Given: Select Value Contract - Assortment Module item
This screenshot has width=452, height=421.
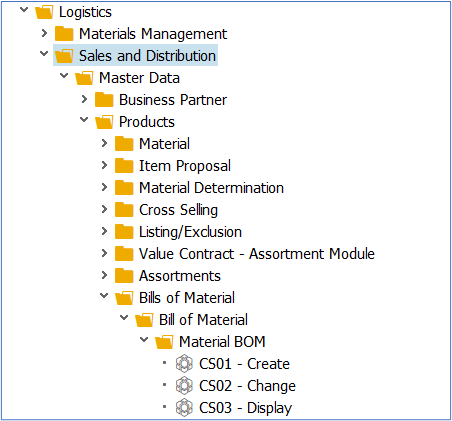Looking at the screenshot, I should click(257, 254).
